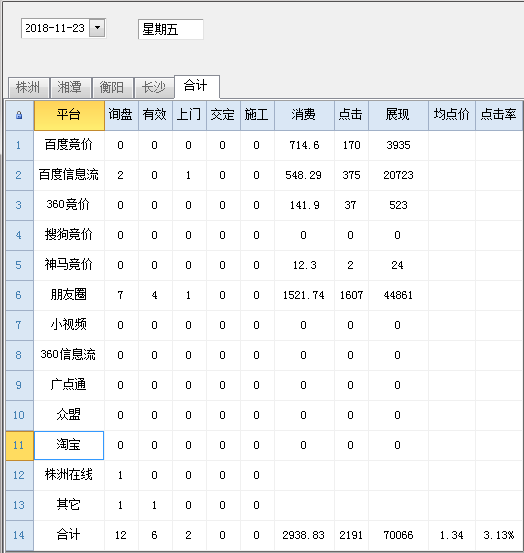The height and width of the screenshot is (553, 524).
Task: Switch to the 湘潭 tab
Action: click(x=70, y=87)
